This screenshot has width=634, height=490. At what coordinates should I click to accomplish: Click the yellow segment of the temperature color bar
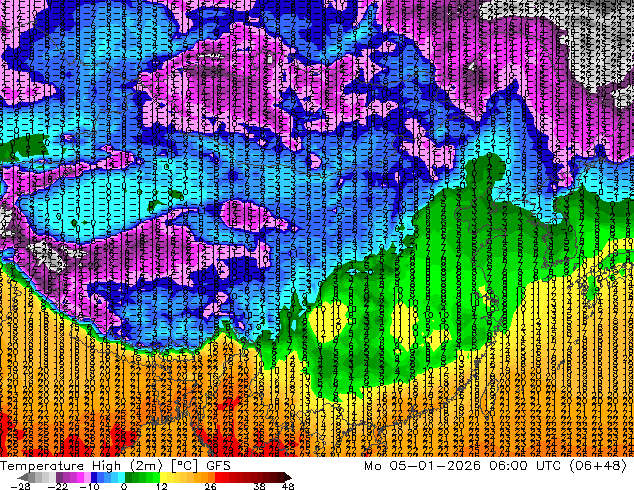(x=167, y=477)
